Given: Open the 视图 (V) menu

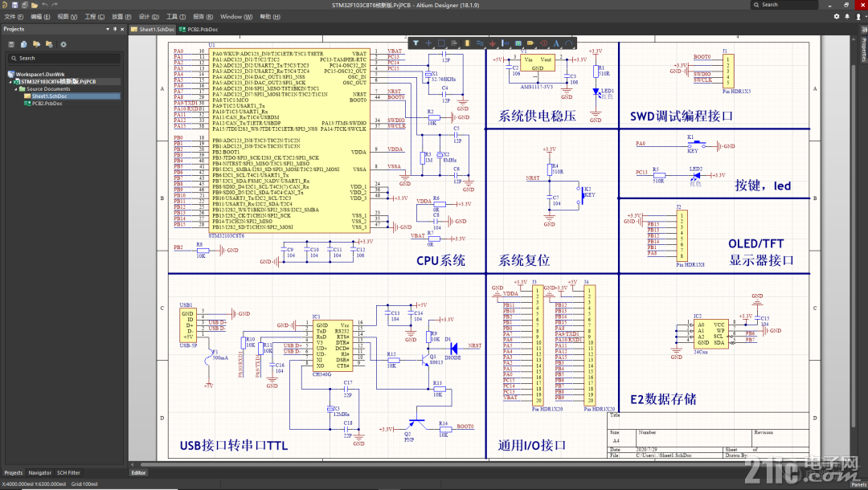Looking at the screenshot, I should [x=68, y=17].
